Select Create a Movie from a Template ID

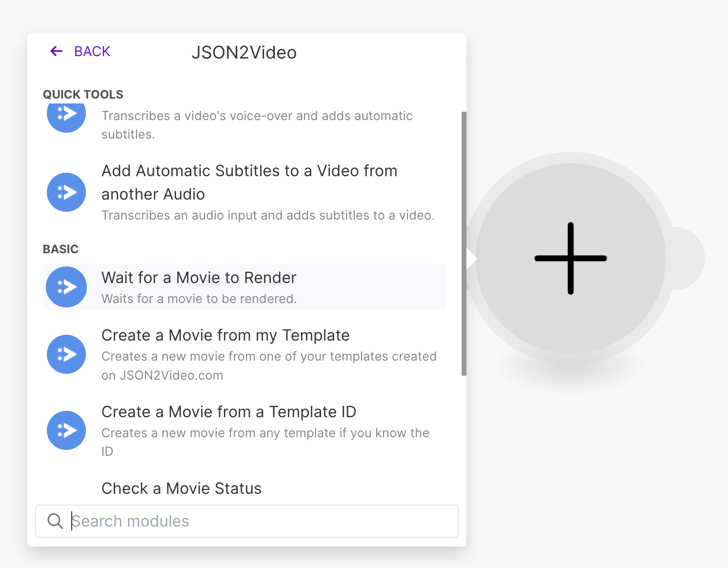click(244, 431)
